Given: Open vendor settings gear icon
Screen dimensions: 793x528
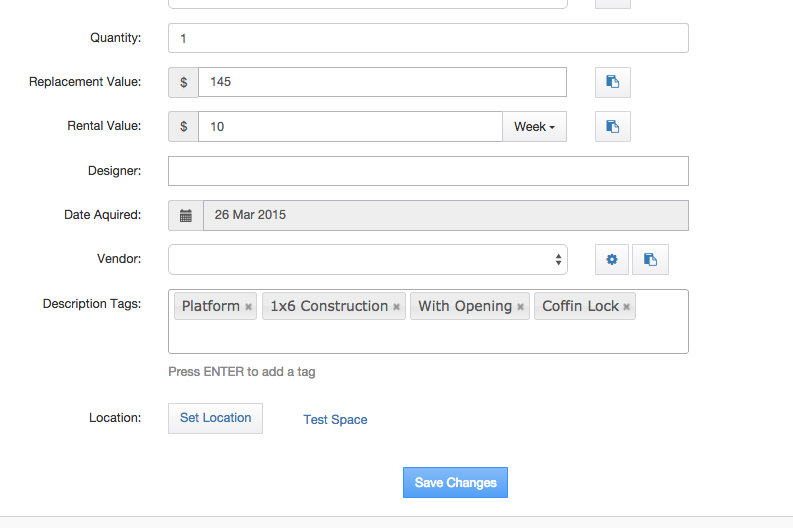Looking at the screenshot, I should [x=612, y=259].
